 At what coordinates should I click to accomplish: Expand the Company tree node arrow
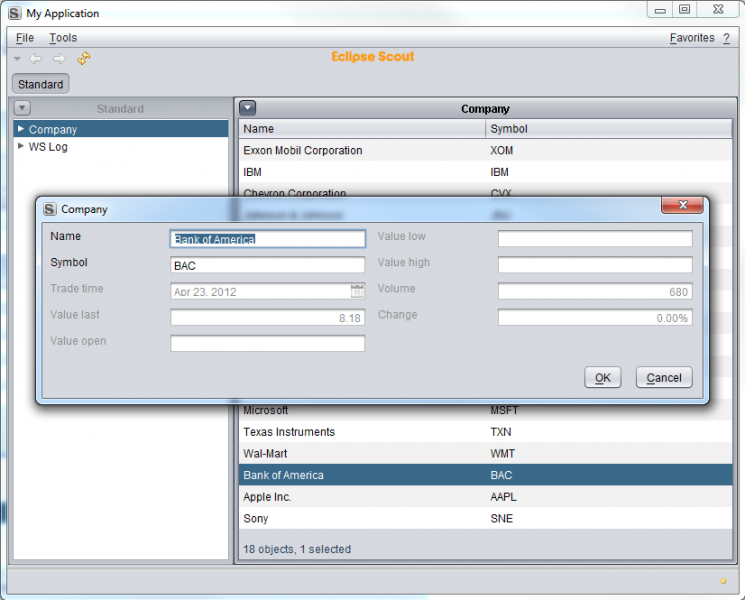tap(21, 129)
